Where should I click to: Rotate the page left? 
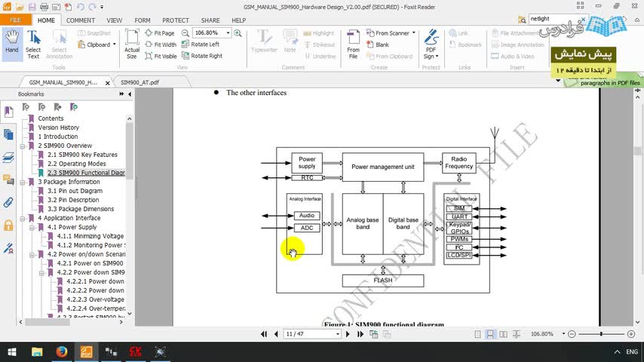tap(201, 44)
